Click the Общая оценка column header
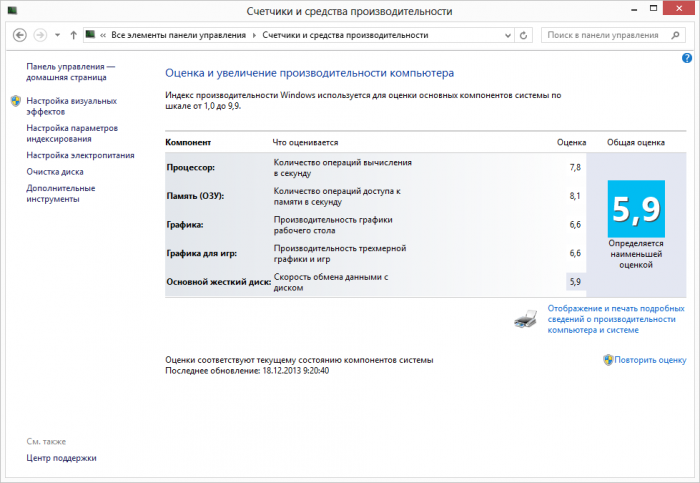The height and width of the screenshot is (483, 700). 636,142
